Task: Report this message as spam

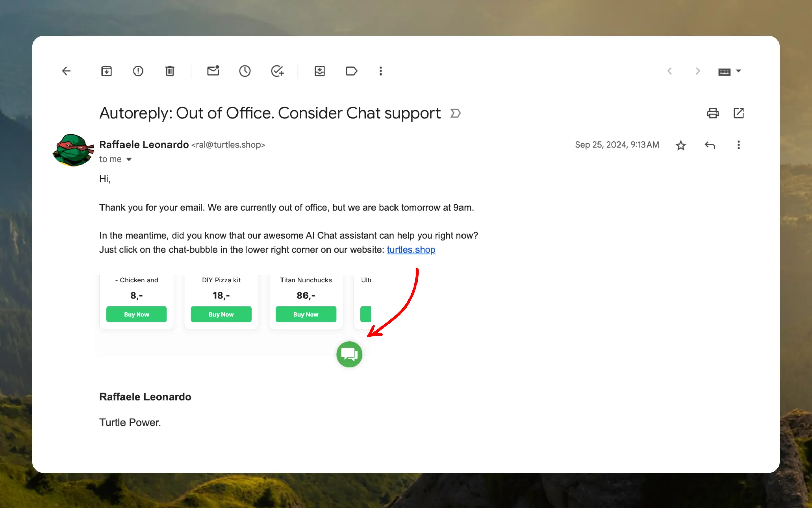Action: point(138,71)
